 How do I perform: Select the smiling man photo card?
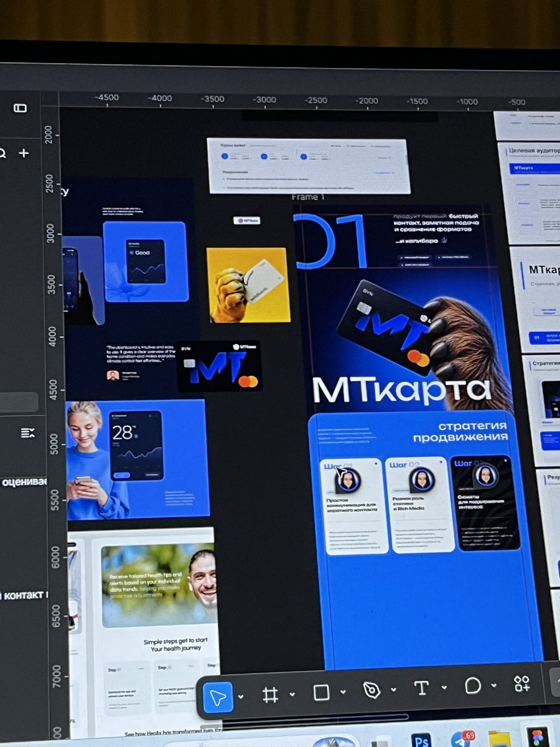point(160,586)
